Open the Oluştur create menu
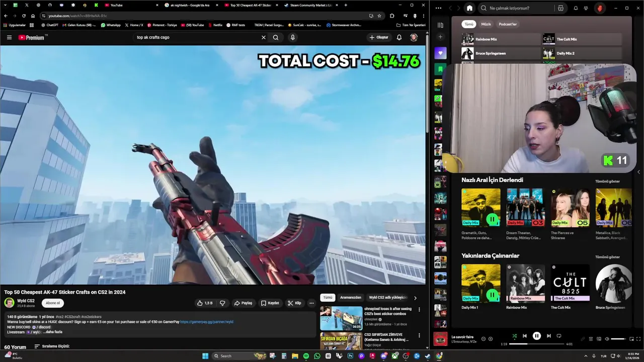 pyautogui.click(x=379, y=37)
